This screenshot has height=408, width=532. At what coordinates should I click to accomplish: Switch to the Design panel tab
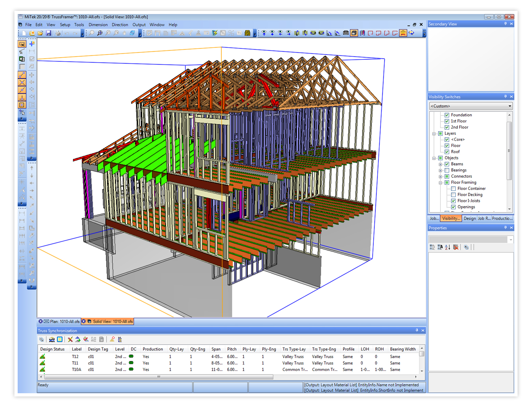point(469,219)
